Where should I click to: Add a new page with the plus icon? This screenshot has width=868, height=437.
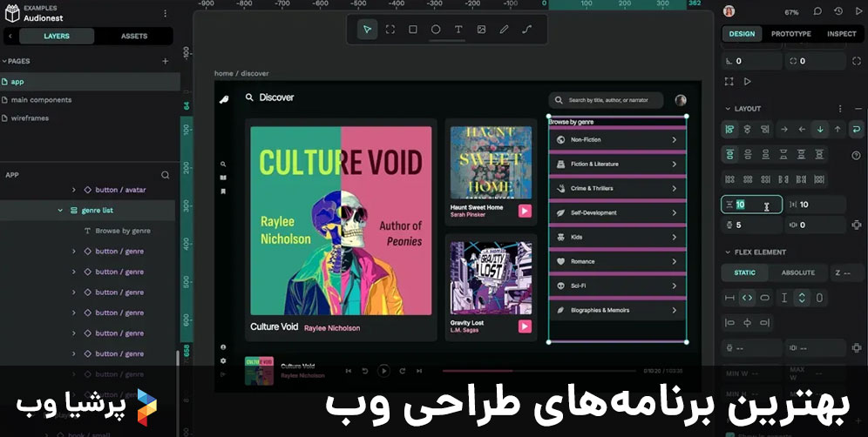(165, 61)
